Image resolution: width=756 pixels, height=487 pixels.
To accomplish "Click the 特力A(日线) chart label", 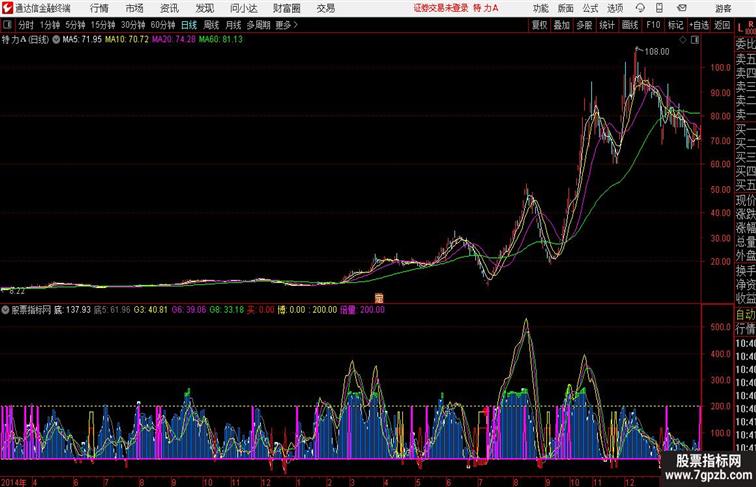I will pyautogui.click(x=26, y=40).
